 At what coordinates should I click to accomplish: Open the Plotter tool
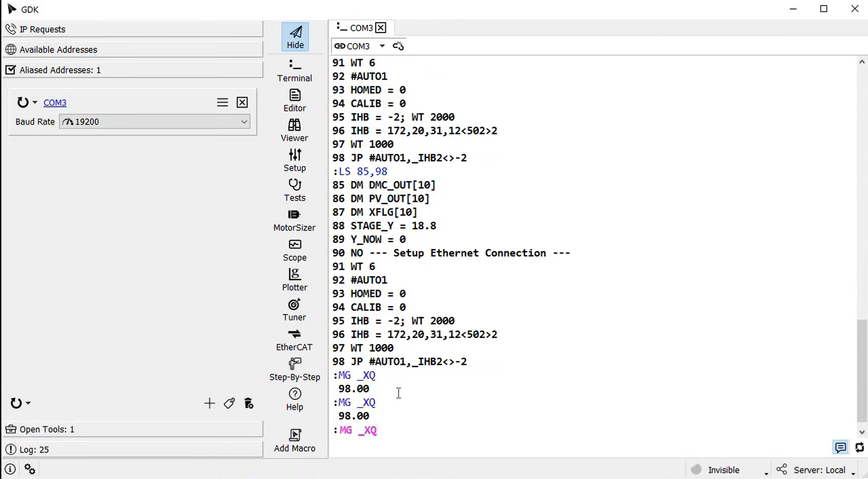click(x=294, y=280)
